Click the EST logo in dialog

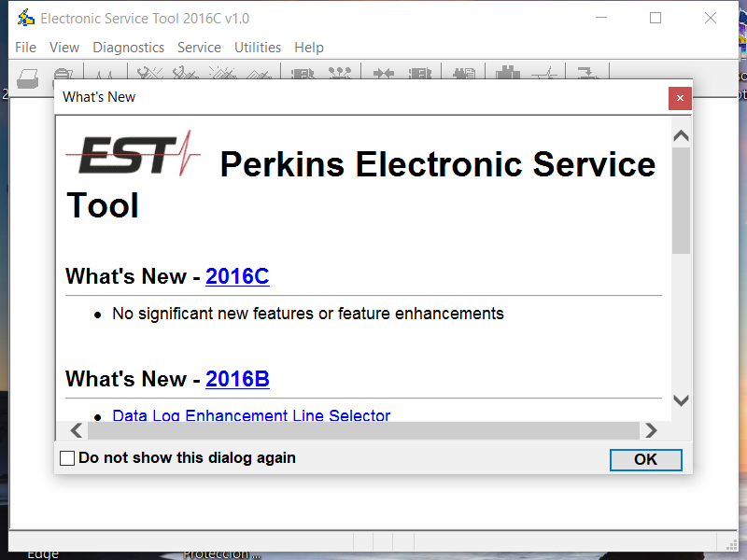tap(133, 153)
